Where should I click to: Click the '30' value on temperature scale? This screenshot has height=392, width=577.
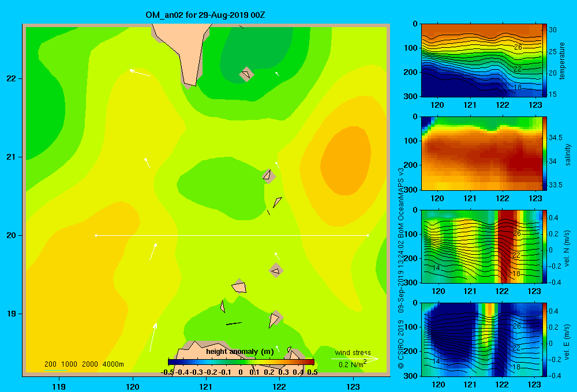(553, 30)
